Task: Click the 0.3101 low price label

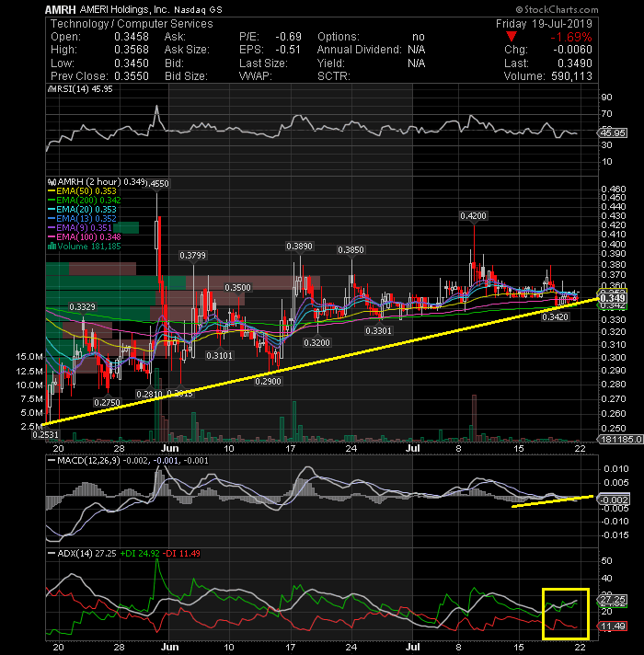Action: [219, 356]
